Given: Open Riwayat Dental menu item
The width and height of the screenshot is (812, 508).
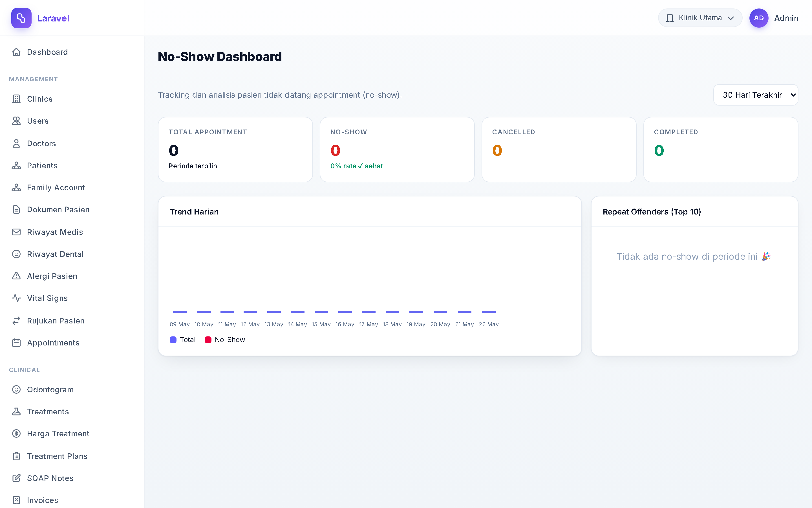Looking at the screenshot, I should [72, 254].
